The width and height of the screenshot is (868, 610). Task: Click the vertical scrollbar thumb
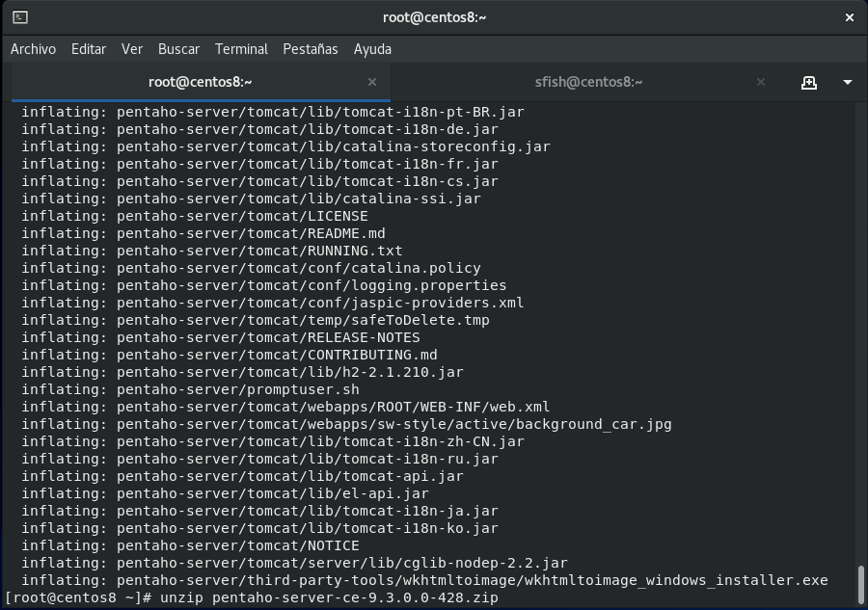pyautogui.click(x=860, y=585)
